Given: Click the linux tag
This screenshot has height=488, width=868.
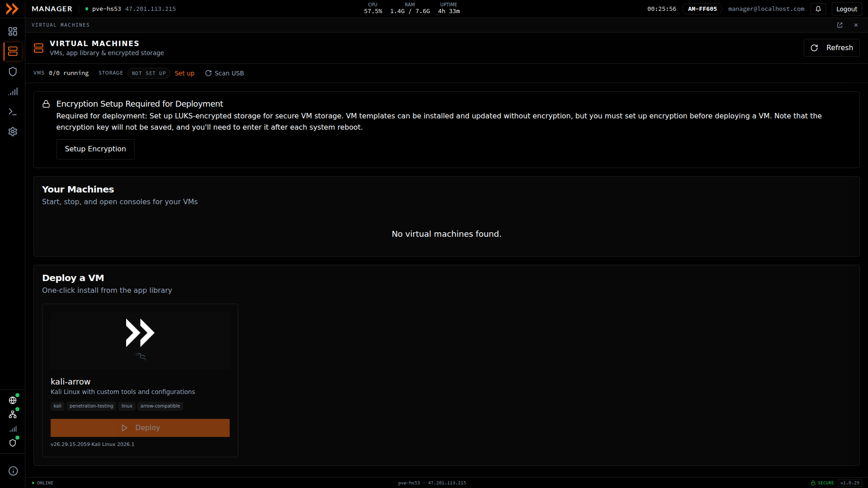Looking at the screenshot, I should [x=127, y=406].
